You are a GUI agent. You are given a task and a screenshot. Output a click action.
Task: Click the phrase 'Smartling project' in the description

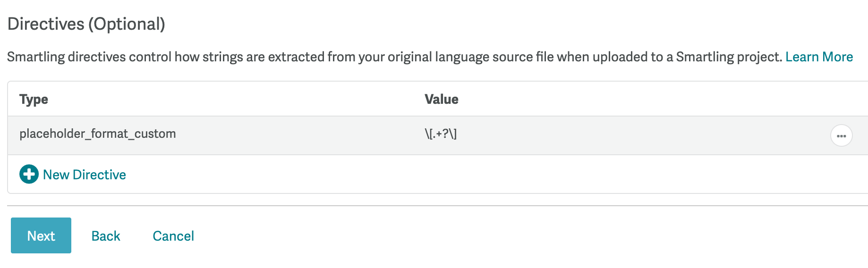point(728,57)
